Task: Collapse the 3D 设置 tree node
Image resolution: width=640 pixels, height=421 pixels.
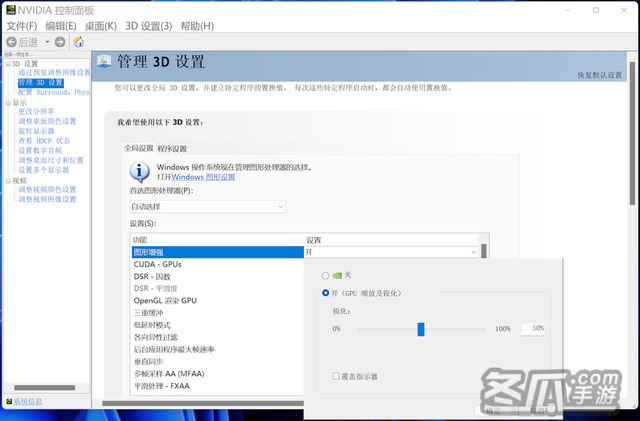Action: (8, 64)
